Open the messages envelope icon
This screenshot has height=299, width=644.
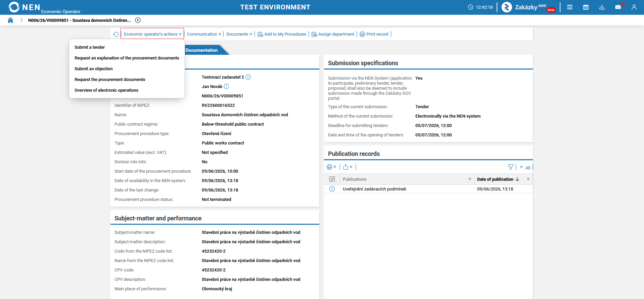tap(618, 7)
